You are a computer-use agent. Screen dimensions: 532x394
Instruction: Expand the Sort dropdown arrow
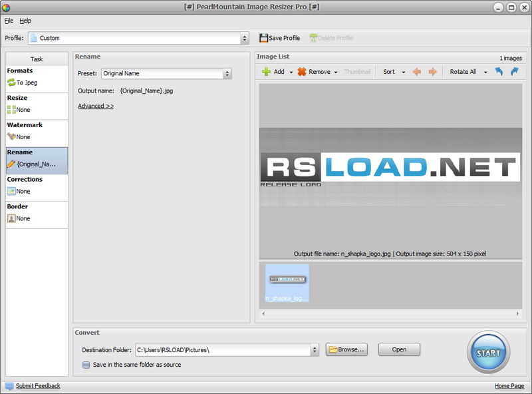[404, 72]
